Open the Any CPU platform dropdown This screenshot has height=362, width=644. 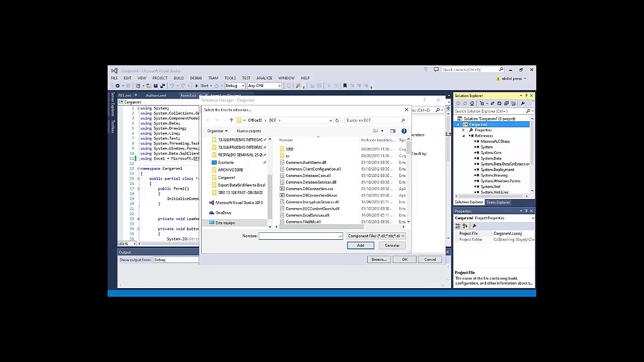pyautogui.click(x=264, y=85)
